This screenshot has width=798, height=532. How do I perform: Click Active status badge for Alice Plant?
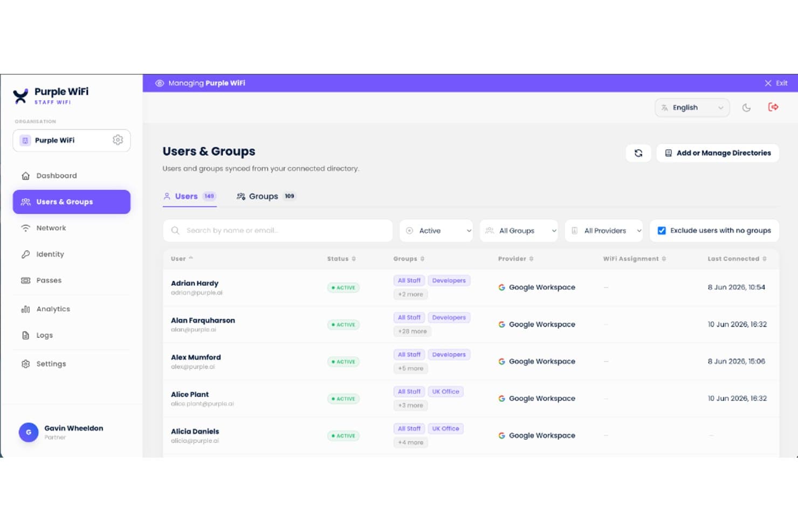pos(343,399)
